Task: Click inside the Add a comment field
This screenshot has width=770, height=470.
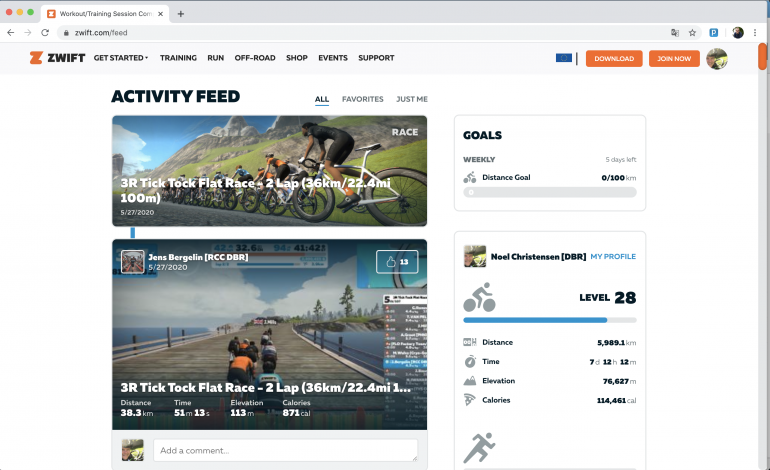Action: [x=285, y=450]
